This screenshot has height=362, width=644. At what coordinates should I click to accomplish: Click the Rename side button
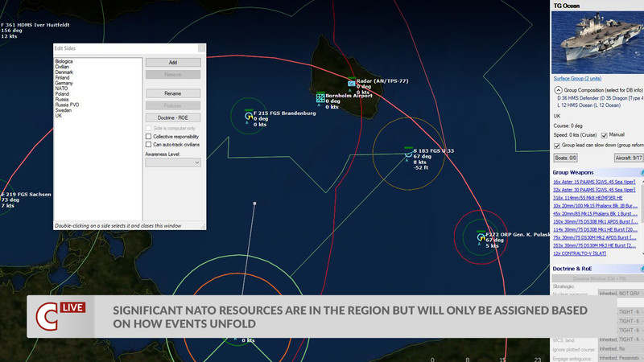tap(173, 93)
